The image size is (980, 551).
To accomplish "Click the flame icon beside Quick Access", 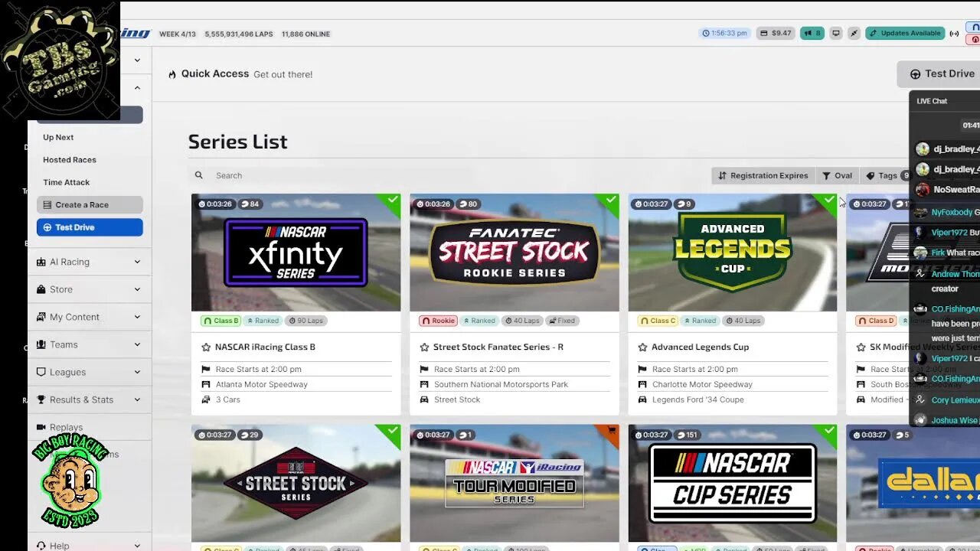I will coord(172,74).
